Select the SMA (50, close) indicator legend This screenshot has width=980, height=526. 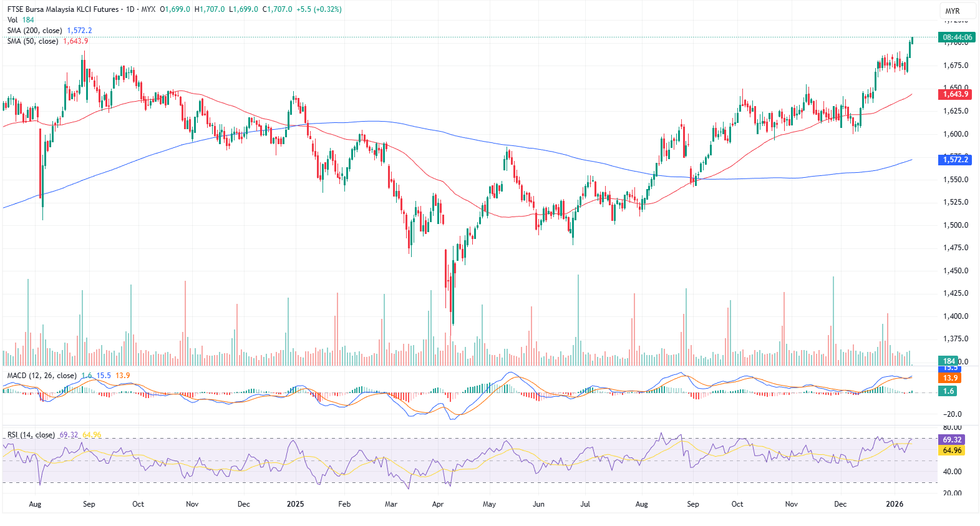point(32,41)
